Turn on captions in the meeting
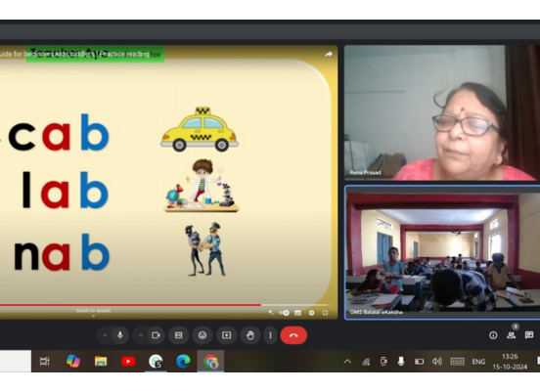540x392 pixels. (x=178, y=335)
